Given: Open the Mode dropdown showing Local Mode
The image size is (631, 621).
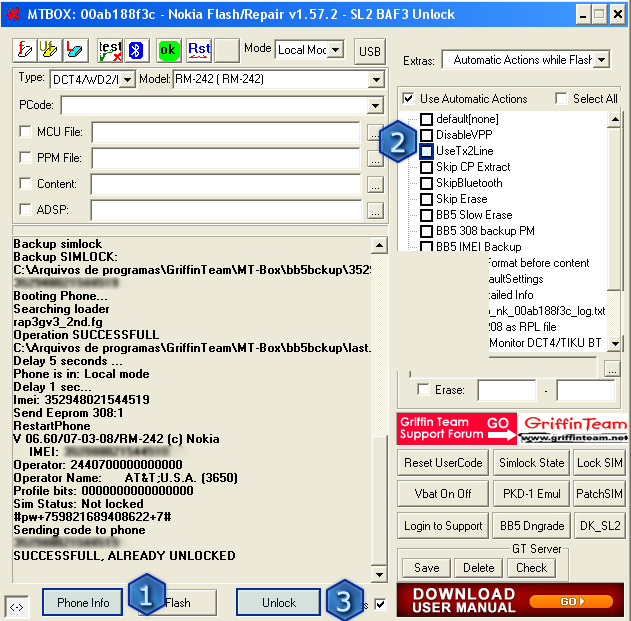Looking at the screenshot, I should click(x=336, y=50).
